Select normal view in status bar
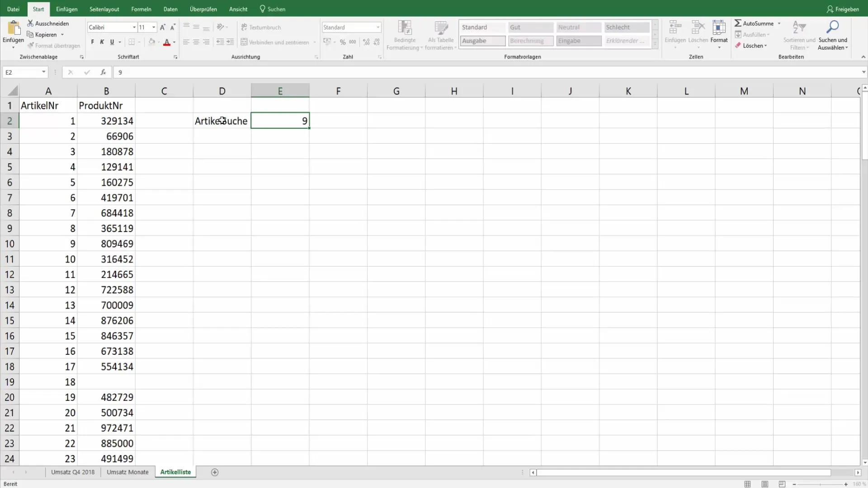868x488 pixels. tap(747, 484)
